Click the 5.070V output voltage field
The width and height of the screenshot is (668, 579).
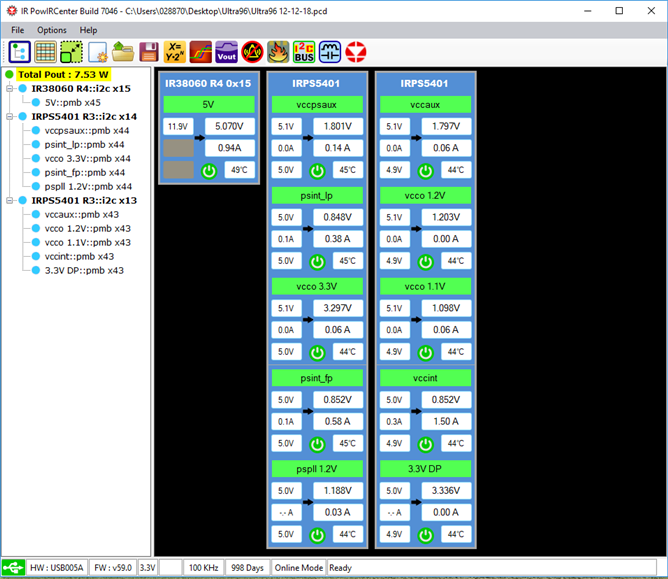[230, 126]
